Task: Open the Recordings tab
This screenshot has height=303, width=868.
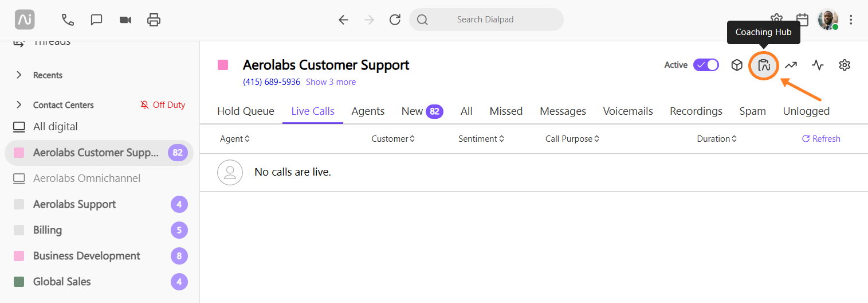Action: click(x=696, y=111)
